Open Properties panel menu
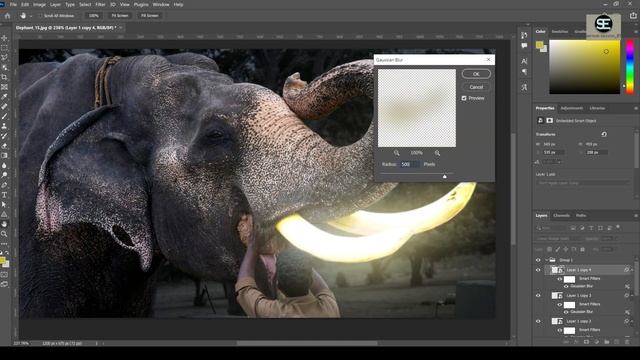This screenshot has width=640, height=360. click(636, 108)
